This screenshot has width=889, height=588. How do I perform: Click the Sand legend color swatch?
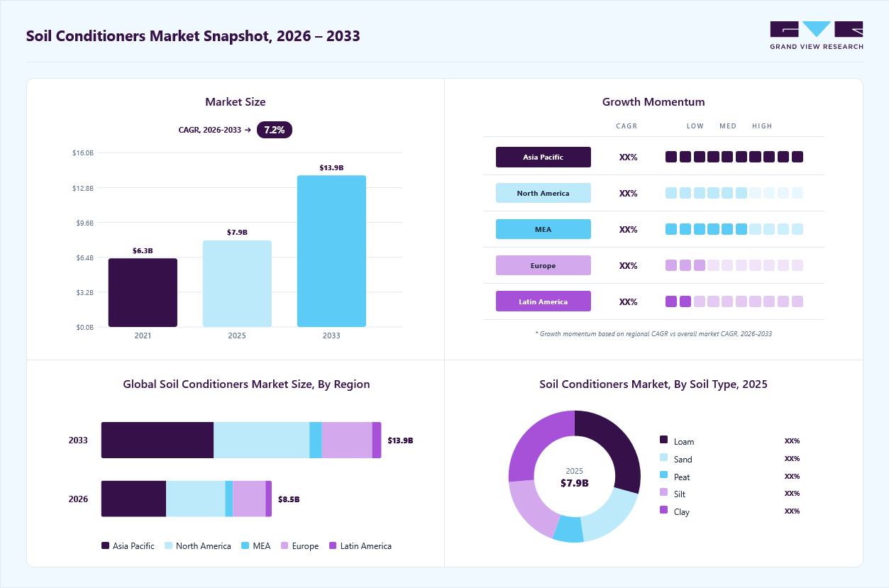pyautogui.click(x=664, y=457)
